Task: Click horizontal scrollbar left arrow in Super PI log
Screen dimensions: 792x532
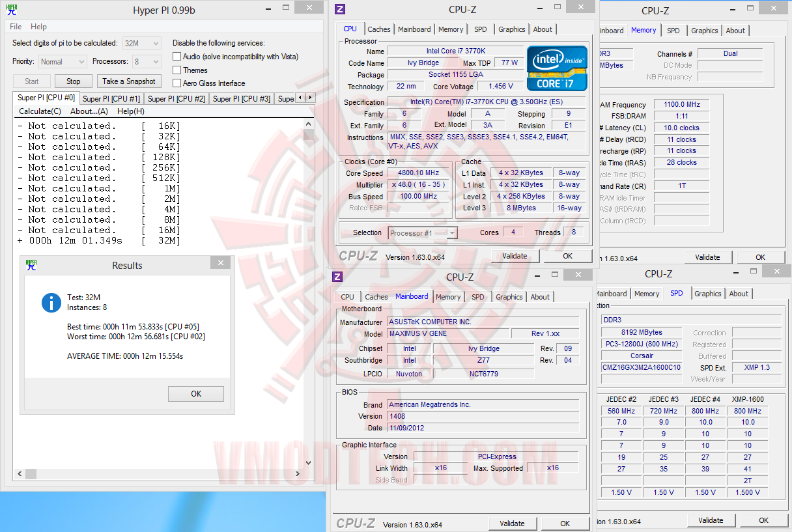Action: [19, 473]
